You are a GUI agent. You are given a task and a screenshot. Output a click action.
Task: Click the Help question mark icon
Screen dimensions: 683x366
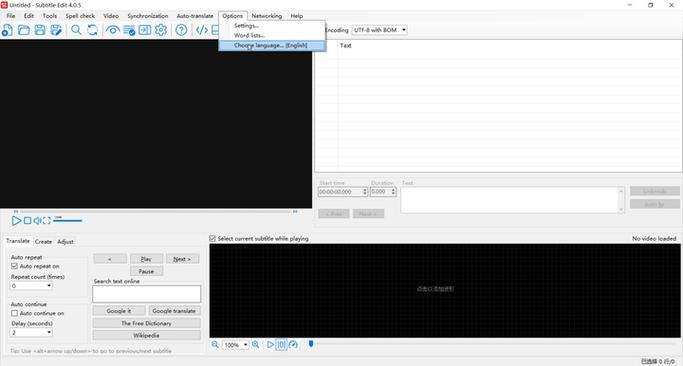pos(181,30)
